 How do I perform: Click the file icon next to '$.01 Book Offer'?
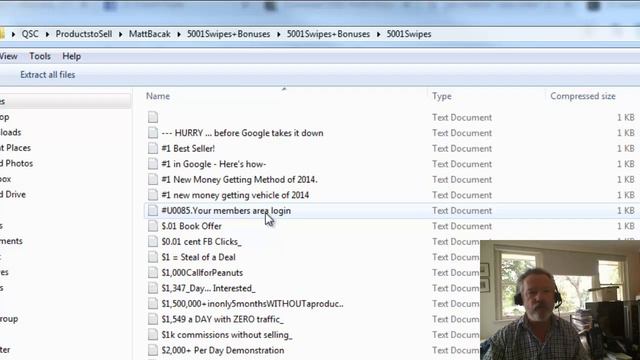[153, 226]
